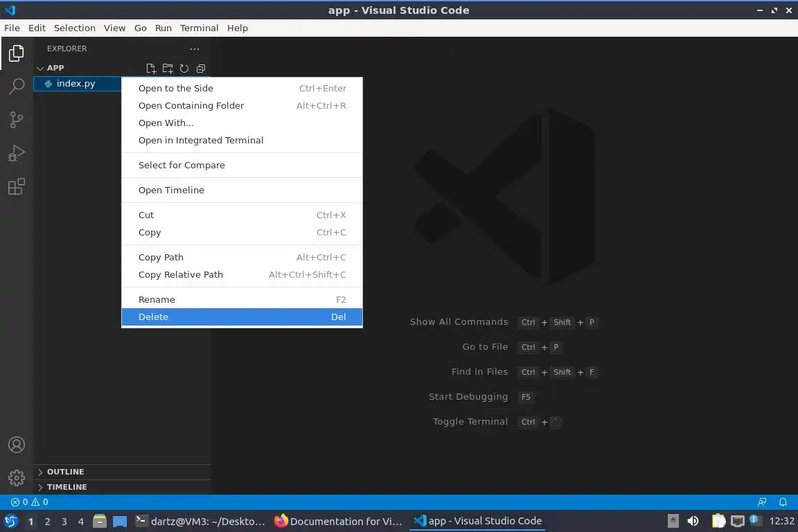The height and width of the screenshot is (532, 798).
Task: Choose Copy Path from context menu
Action: [242, 257]
